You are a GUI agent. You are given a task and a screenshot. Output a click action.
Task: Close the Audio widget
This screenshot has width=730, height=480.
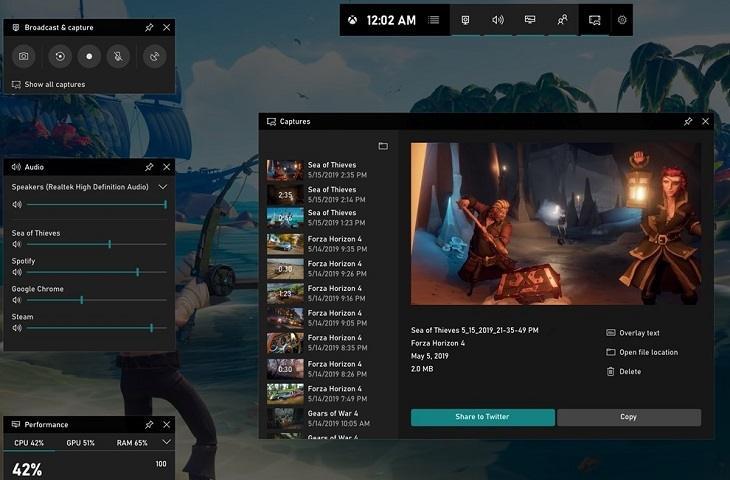(167, 167)
